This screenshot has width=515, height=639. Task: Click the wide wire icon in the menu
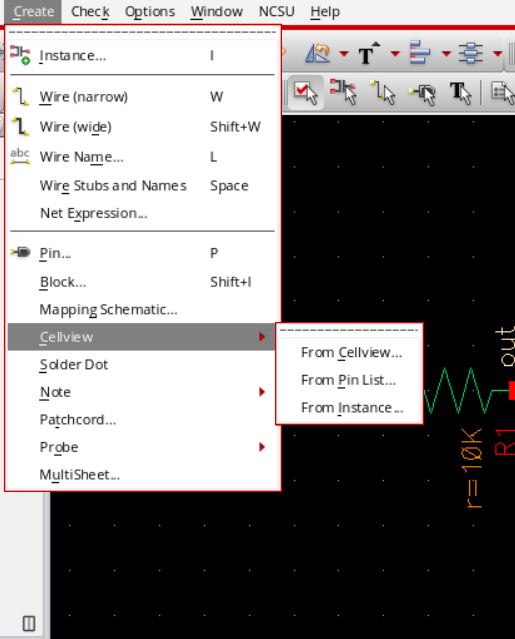20,126
